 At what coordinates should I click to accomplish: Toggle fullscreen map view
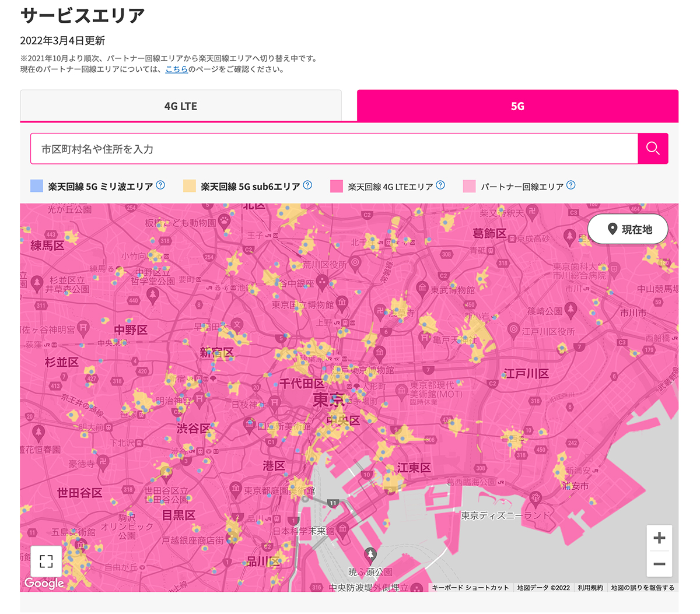coord(46,562)
